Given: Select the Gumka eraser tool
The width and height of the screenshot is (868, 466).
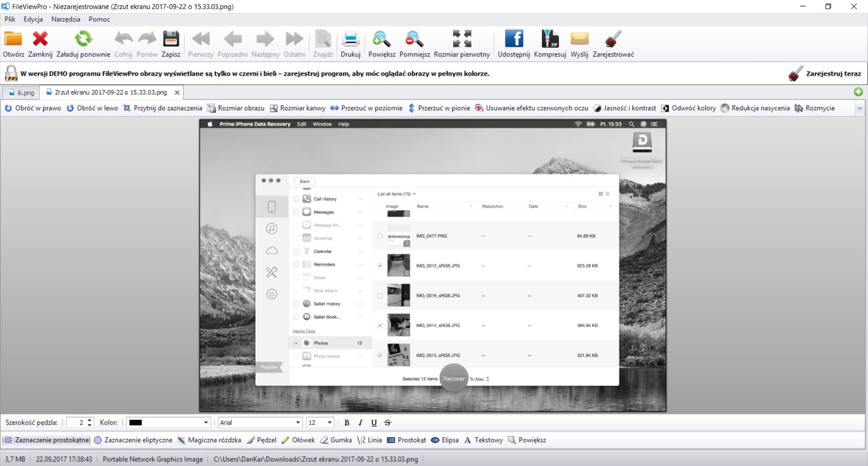Looking at the screenshot, I should pyautogui.click(x=336, y=440).
